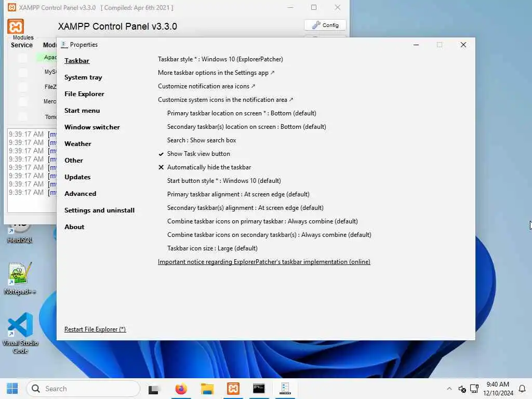Change Combine icons on secondary taskbar(s)

[269, 235]
